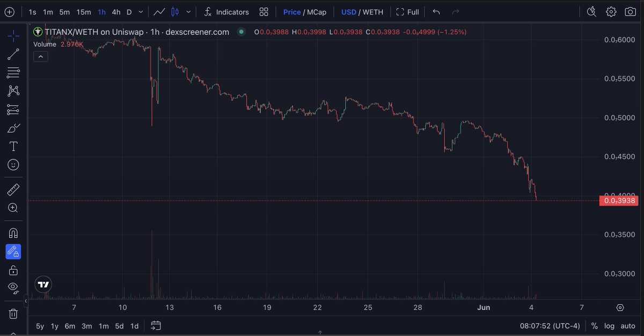Click the green market status dot
Image resolution: width=644 pixels, height=336 pixels.
[241, 32]
